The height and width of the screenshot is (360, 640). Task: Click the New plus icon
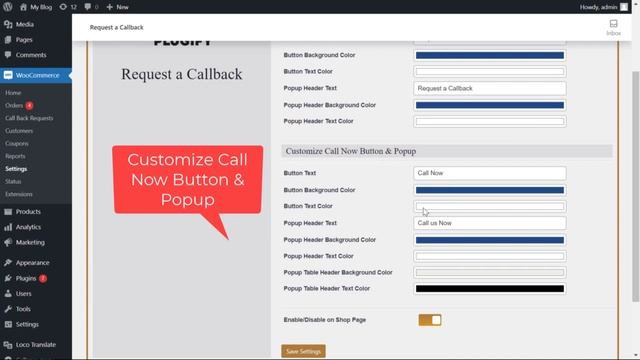pos(109,7)
